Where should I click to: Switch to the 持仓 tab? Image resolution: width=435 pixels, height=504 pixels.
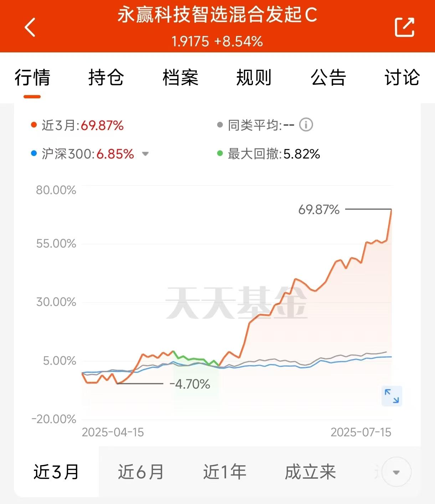point(106,78)
